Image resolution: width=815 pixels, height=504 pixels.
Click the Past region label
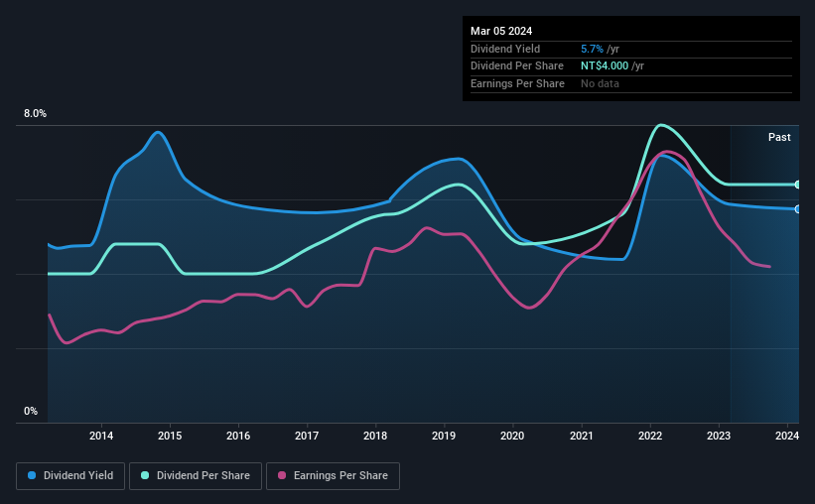(x=779, y=137)
